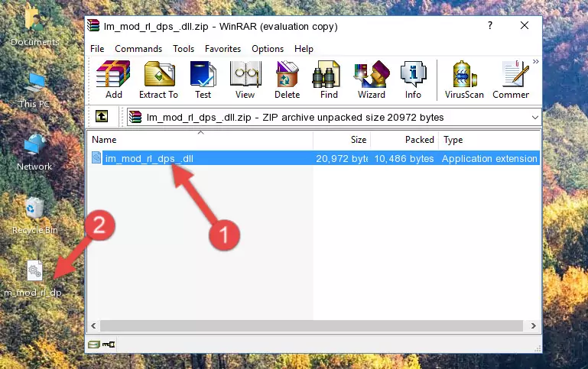Open the Help menu
588x369 pixels.
[304, 49]
